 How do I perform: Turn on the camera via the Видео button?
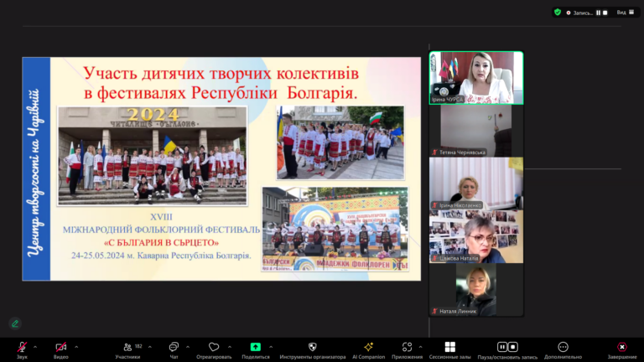pos(60,347)
